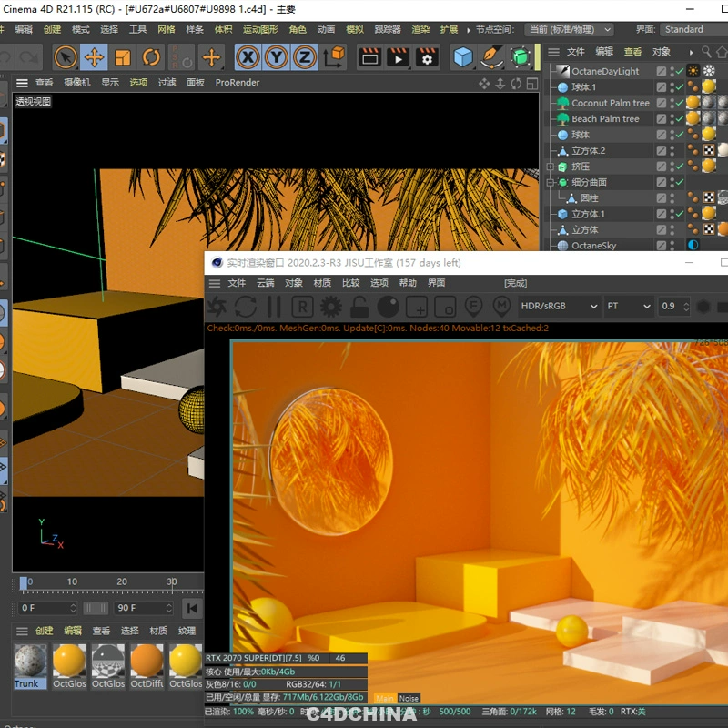728x728 pixels.
Task: Open the Render Settings gear clapperboard
Action: 427,57
